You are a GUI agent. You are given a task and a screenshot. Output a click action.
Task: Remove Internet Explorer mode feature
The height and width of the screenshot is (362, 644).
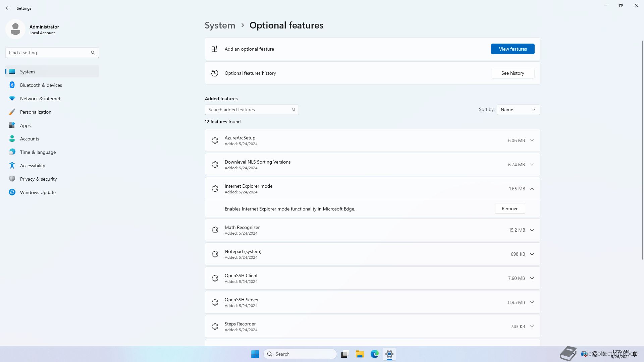pos(510,208)
